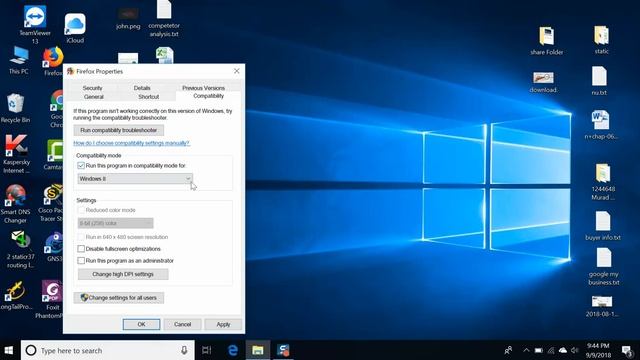Image resolution: width=640 pixels, height=360 pixels.
Task: Open How do I choose compatibility settings link
Action: tap(131, 143)
